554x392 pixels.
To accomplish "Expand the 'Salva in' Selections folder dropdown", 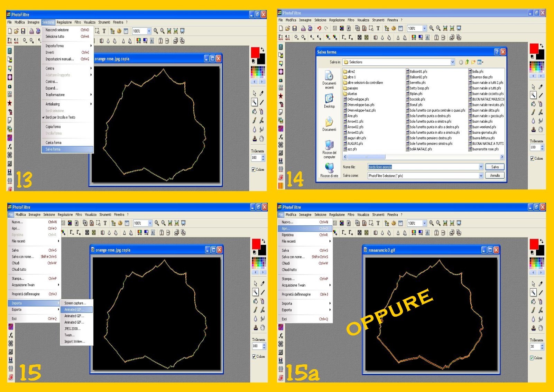I will pyautogui.click(x=453, y=62).
